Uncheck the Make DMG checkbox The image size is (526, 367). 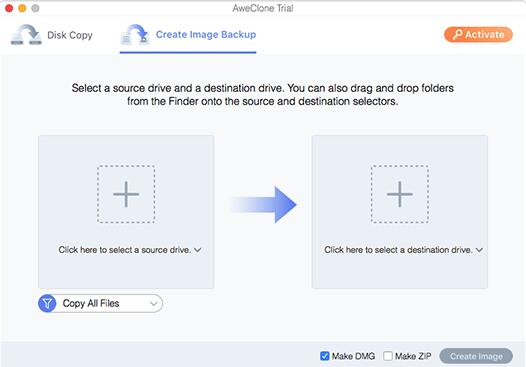[x=324, y=356]
